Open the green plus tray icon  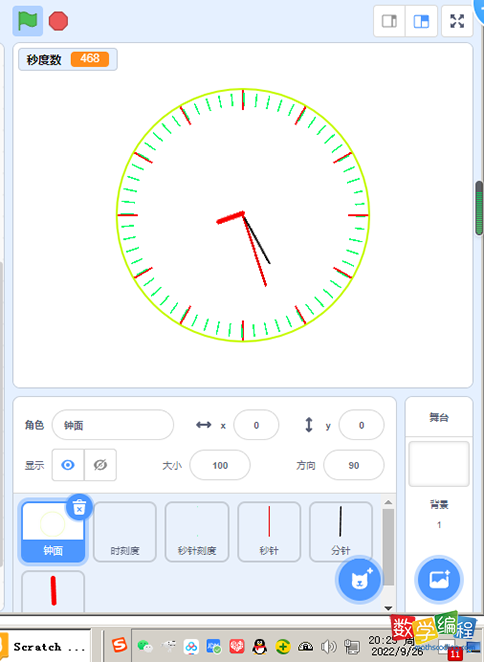click(283, 646)
